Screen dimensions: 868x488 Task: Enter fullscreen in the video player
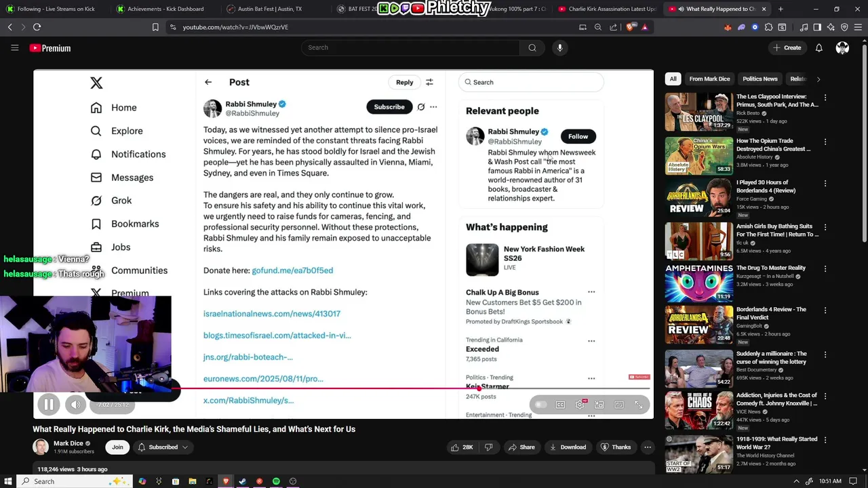639,405
